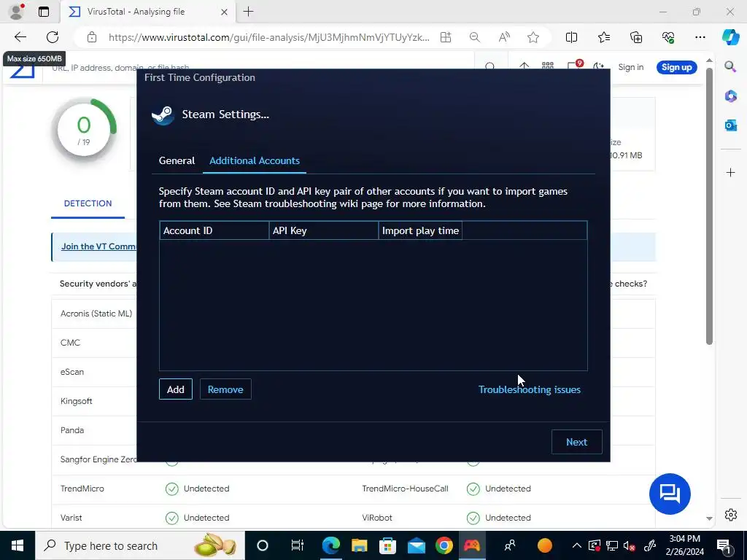Open the Action Center notifications

[724, 545]
